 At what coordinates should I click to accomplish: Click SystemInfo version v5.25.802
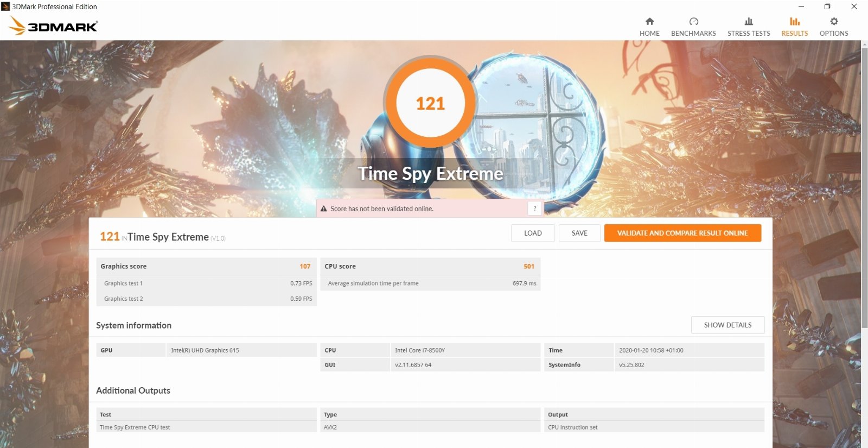coord(631,365)
